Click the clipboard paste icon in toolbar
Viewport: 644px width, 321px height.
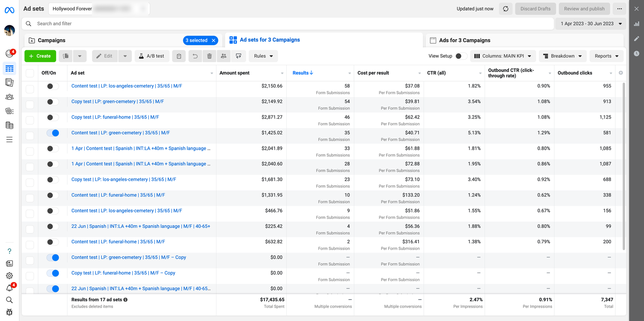[x=179, y=56]
